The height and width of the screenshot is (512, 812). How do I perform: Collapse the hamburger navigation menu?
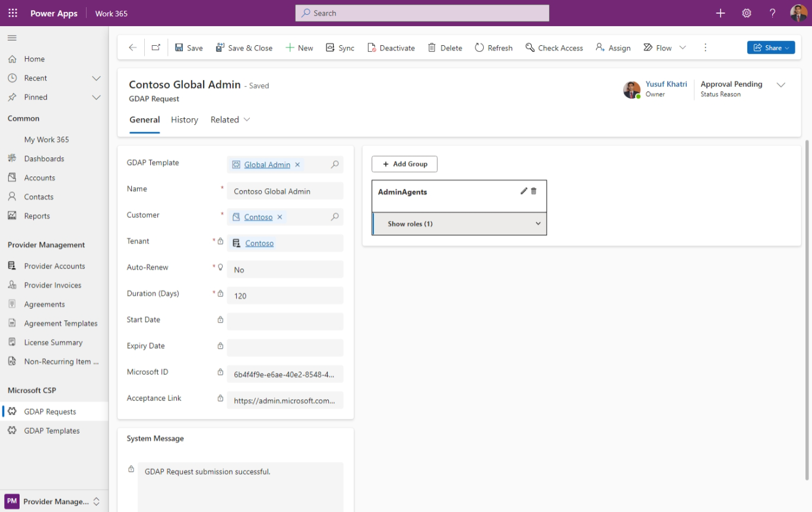(12, 38)
